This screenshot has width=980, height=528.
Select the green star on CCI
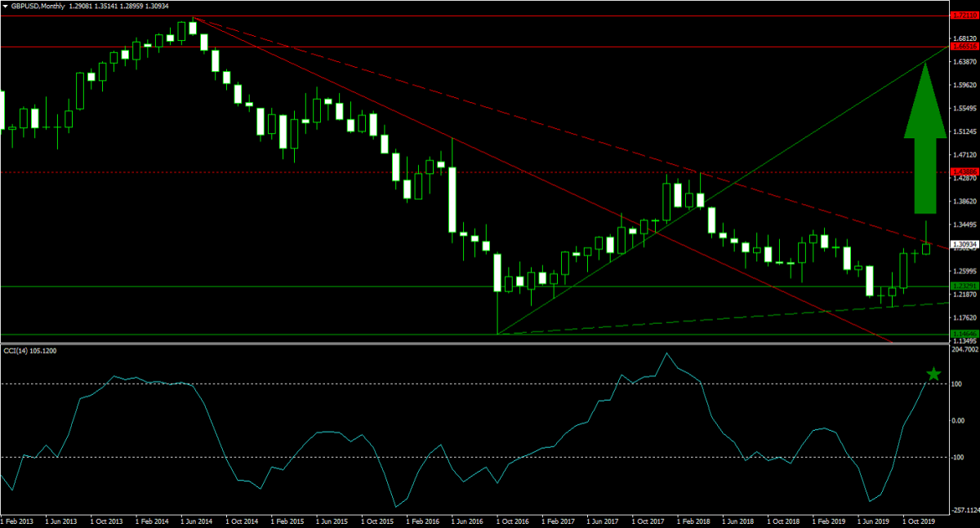click(x=933, y=375)
